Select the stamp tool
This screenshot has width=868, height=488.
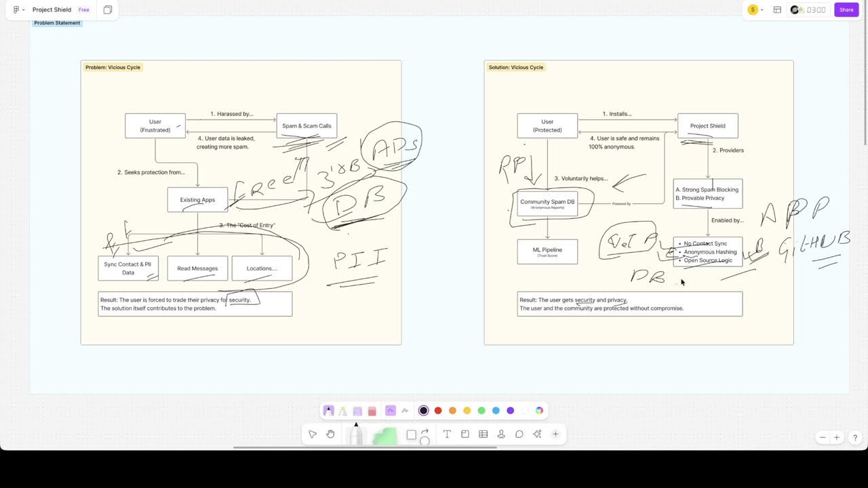[x=501, y=434]
